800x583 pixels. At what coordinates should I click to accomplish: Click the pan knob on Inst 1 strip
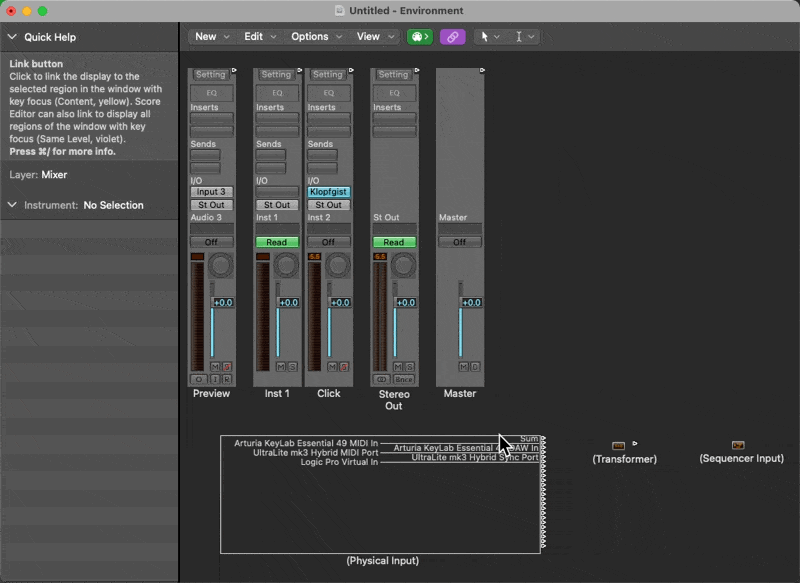click(x=287, y=265)
